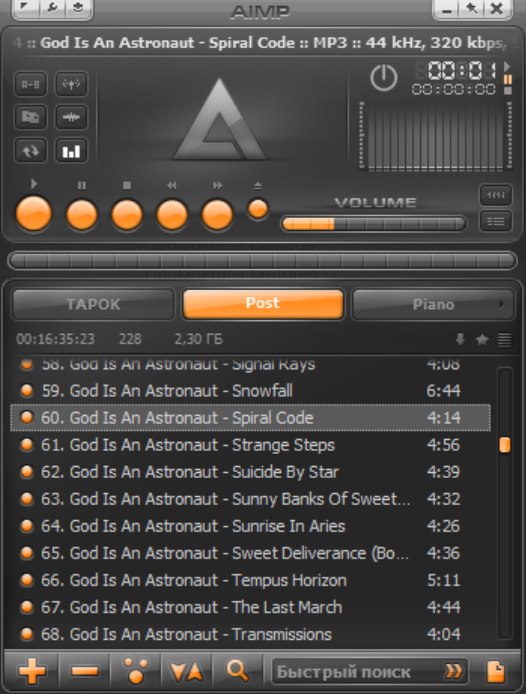Click the scrolling track title line

(x=262, y=43)
